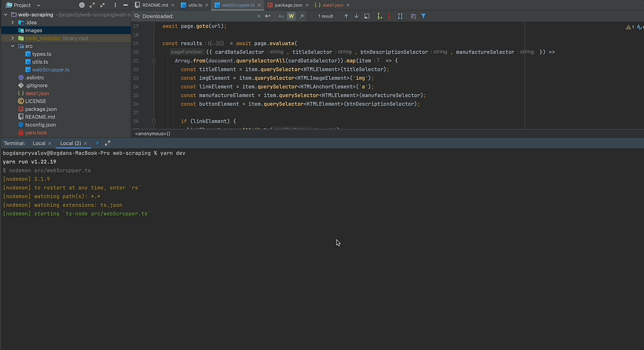Collapse the src folder

(13, 46)
